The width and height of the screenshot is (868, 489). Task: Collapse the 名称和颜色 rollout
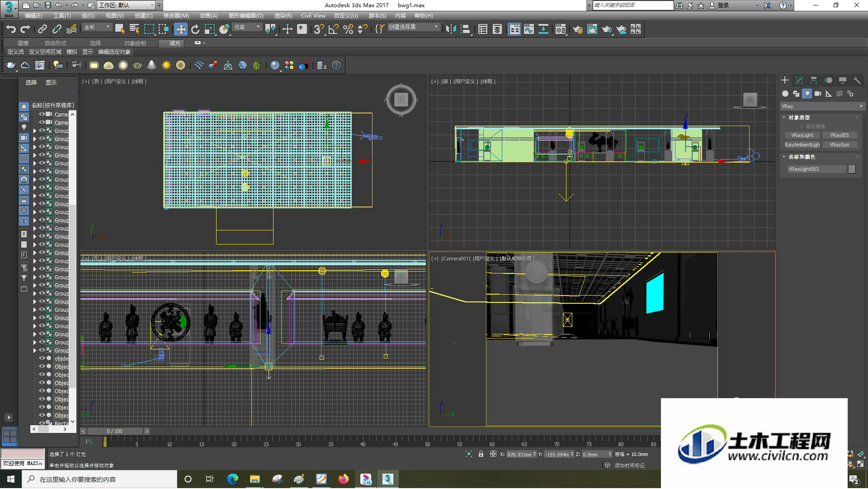(x=784, y=157)
